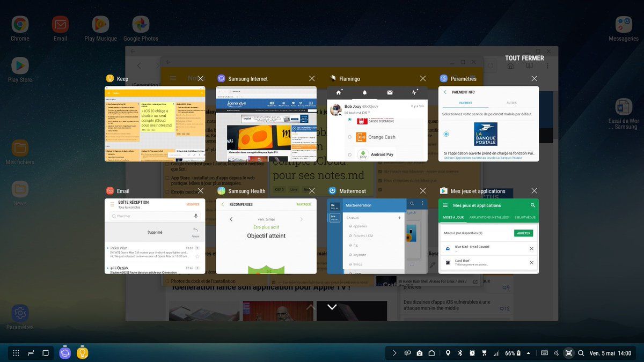644x362 pixels.
Task: Open the Flamingo thumbnail
Action: (377, 124)
